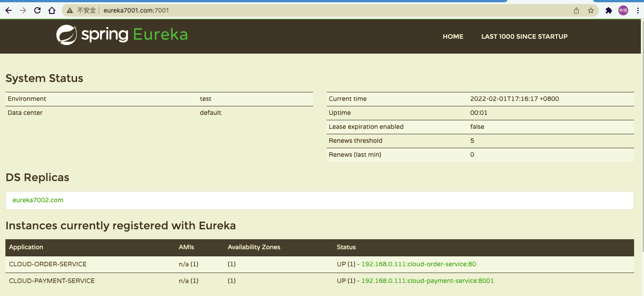
Task: Click the Renews (last min) label
Action: click(355, 155)
